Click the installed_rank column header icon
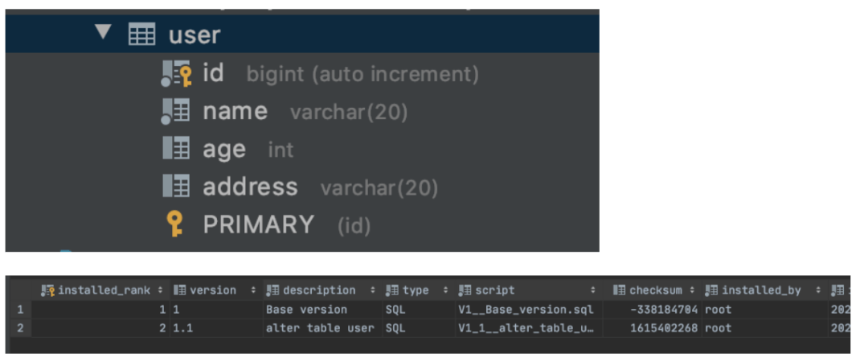Image resolution: width=868 pixels, height=362 pixels. (x=48, y=290)
